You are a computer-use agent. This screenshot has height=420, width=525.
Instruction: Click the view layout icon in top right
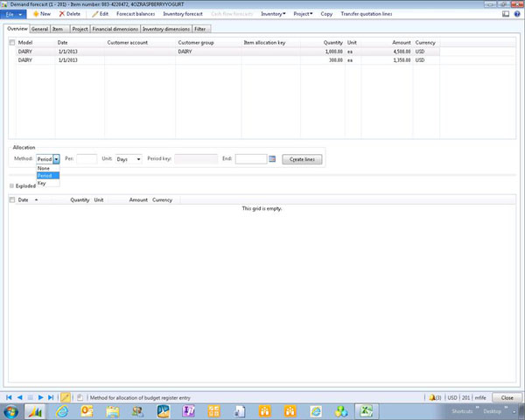(506, 14)
